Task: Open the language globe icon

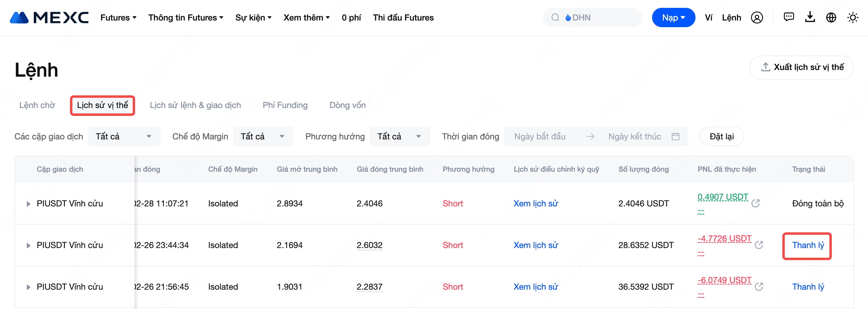Action: pos(831,18)
